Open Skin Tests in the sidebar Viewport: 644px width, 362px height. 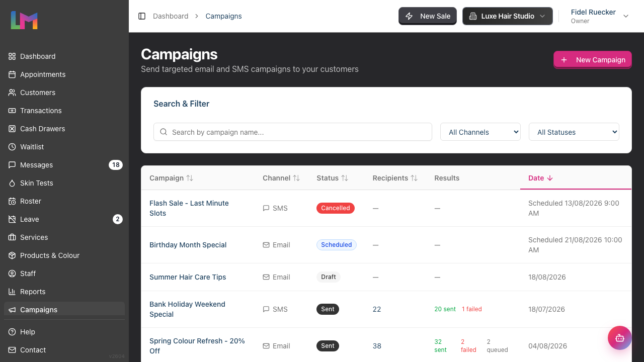click(64, 183)
